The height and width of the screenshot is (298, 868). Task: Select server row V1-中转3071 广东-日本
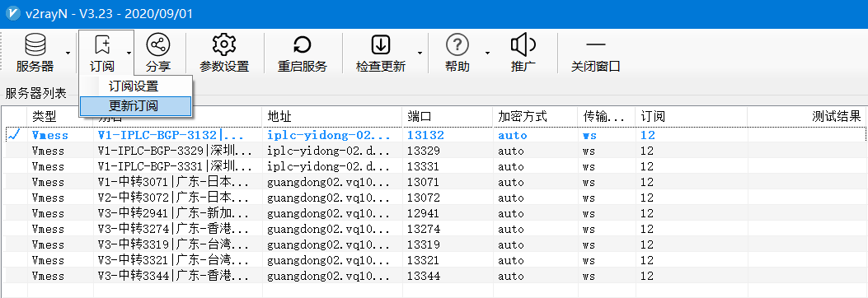[x=435, y=182]
